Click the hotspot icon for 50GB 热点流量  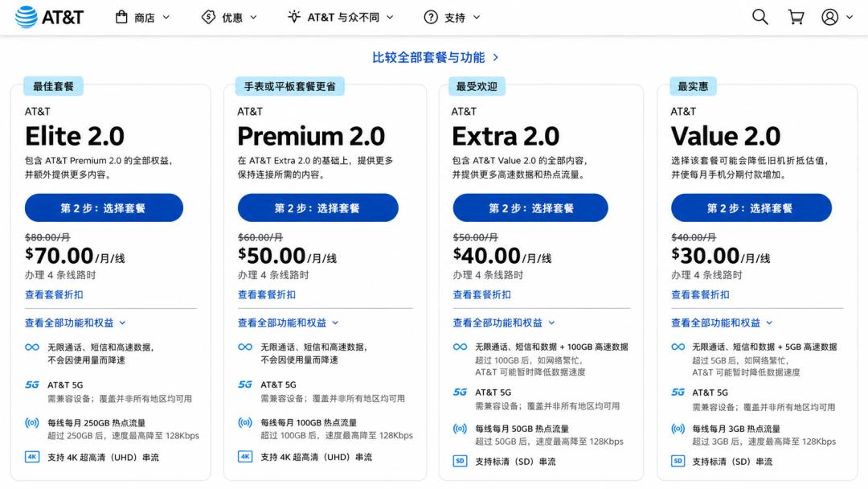point(460,429)
